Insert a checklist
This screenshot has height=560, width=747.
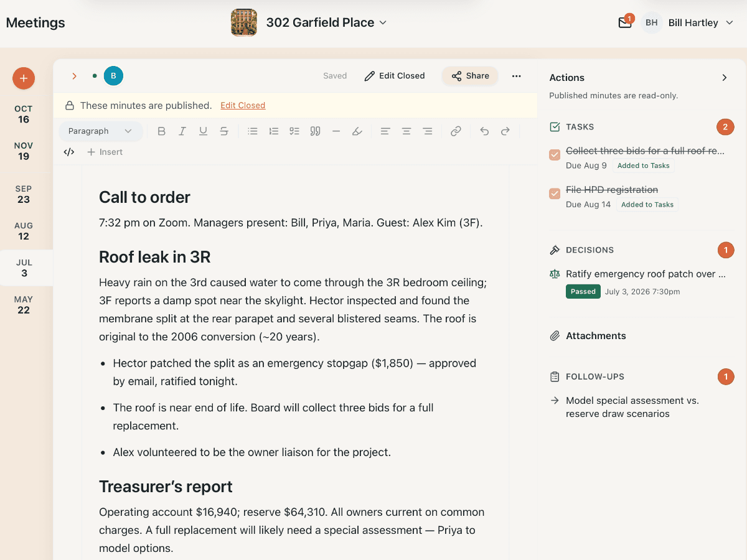[x=294, y=131]
